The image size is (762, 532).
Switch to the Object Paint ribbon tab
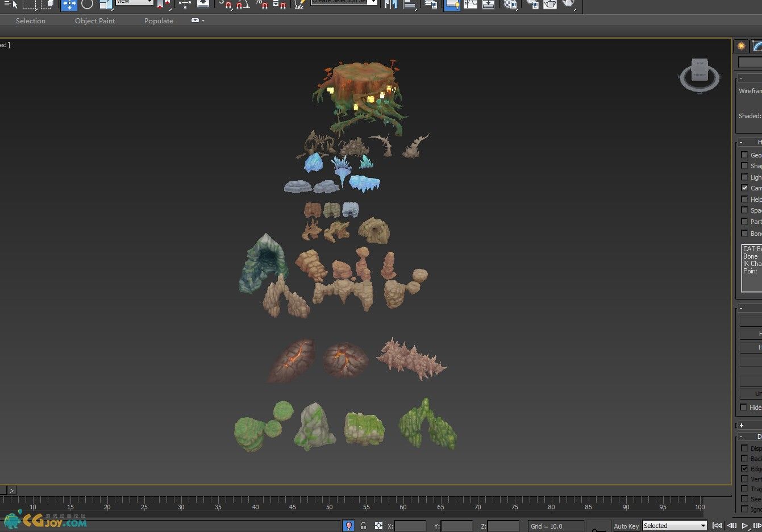(x=95, y=20)
